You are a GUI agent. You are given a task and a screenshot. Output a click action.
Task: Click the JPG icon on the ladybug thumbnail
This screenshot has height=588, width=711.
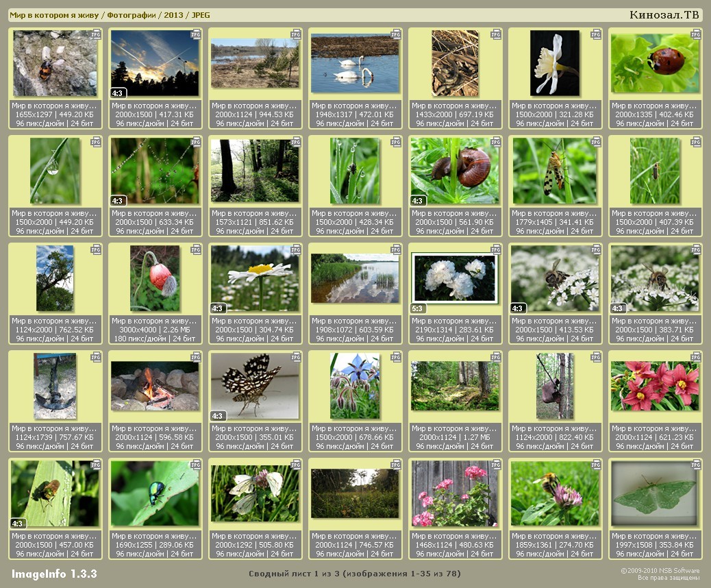click(696, 34)
